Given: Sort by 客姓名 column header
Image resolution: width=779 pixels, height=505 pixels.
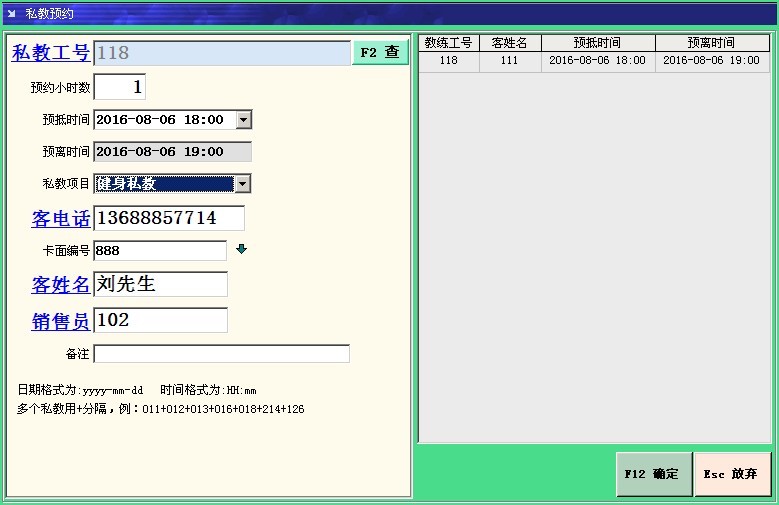Looking at the screenshot, I should (x=510, y=43).
